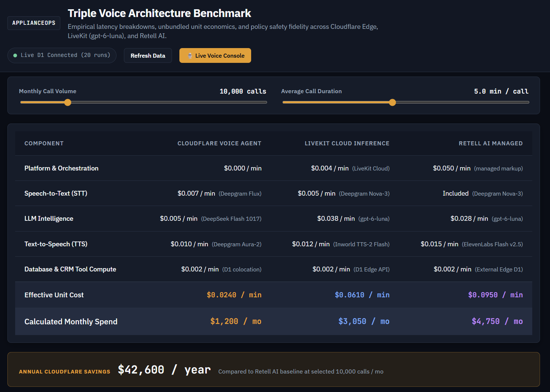This screenshot has height=392, width=550.
Task: Click the LIVEKIT CLOUD INFERENCE column header
Action: [347, 143]
